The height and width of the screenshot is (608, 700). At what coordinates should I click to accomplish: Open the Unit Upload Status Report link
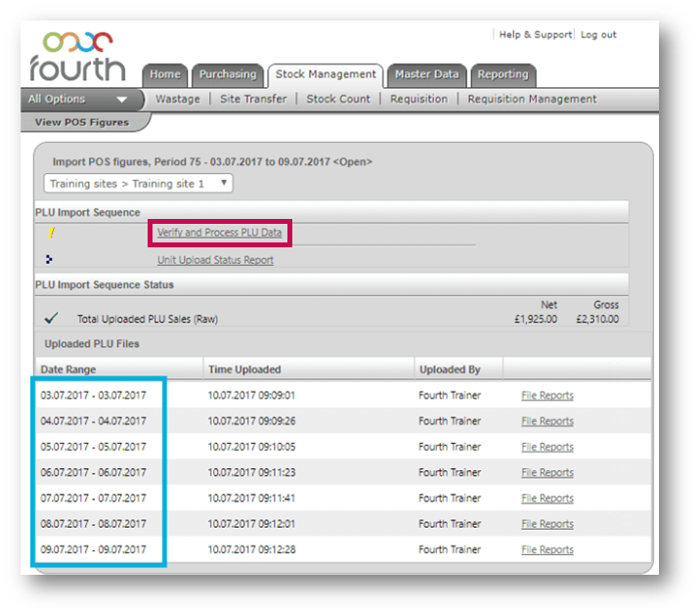(x=215, y=260)
